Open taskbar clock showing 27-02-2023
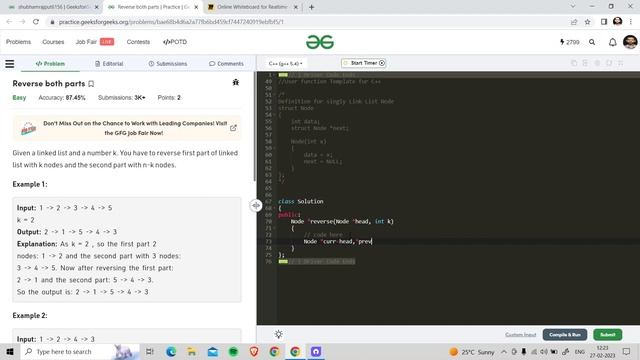This screenshot has width=640, height=360. 602,351
